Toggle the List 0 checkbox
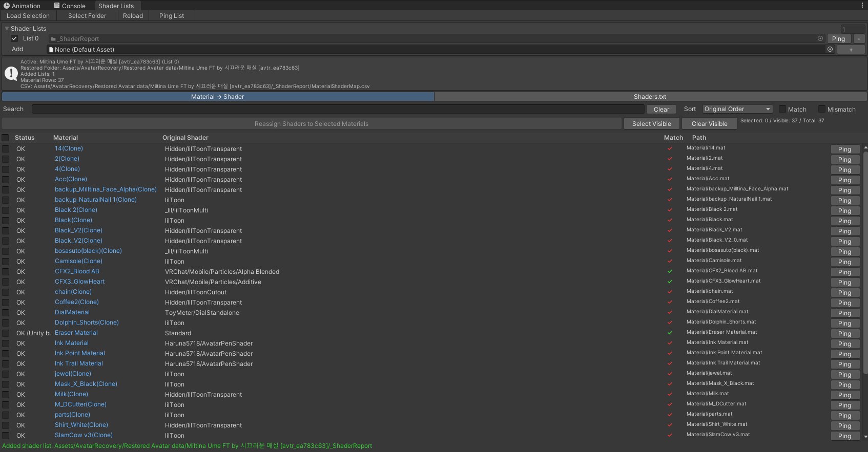The image size is (868, 452). [x=14, y=38]
